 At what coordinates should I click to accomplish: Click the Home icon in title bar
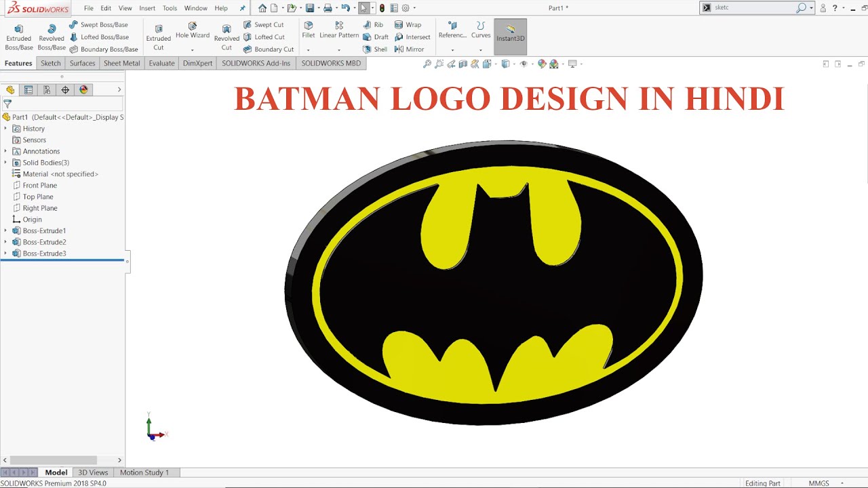[262, 8]
